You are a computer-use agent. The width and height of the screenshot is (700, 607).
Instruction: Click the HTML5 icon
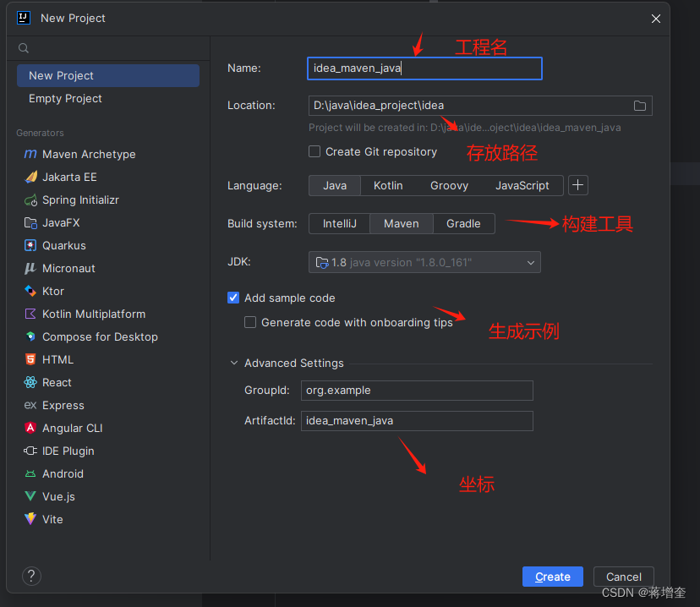pyautogui.click(x=30, y=359)
